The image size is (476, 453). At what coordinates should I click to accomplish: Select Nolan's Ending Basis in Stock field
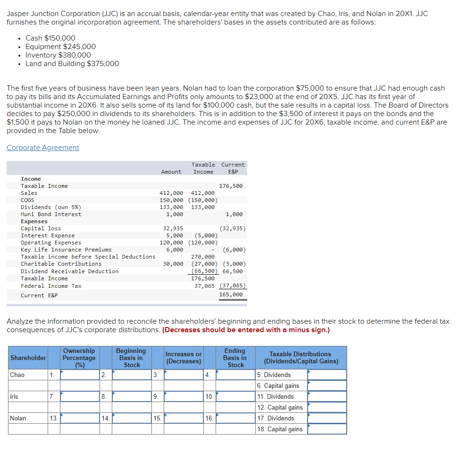coord(235,418)
